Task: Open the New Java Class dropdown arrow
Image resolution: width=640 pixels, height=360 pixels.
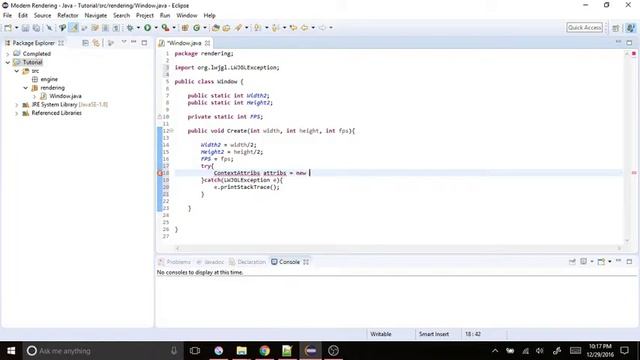Action: (205, 28)
